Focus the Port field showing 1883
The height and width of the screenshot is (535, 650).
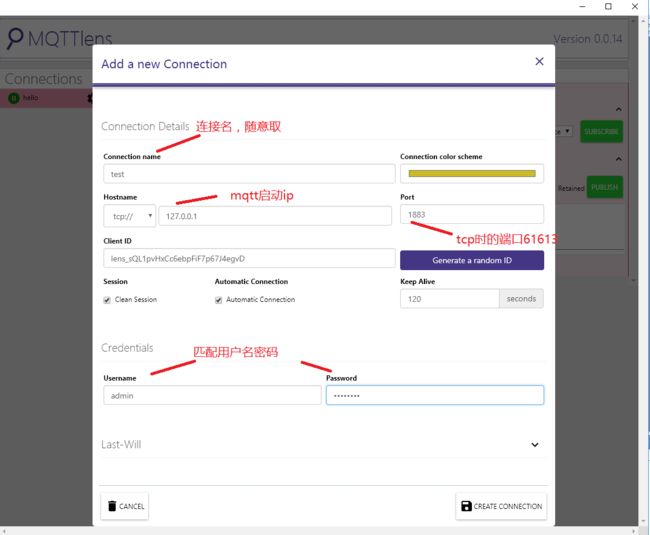472,214
